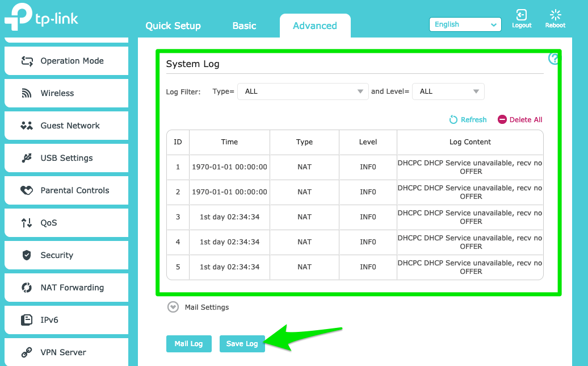588x366 pixels.
Task: Click the Refresh circular arrow icon
Action: 453,119
